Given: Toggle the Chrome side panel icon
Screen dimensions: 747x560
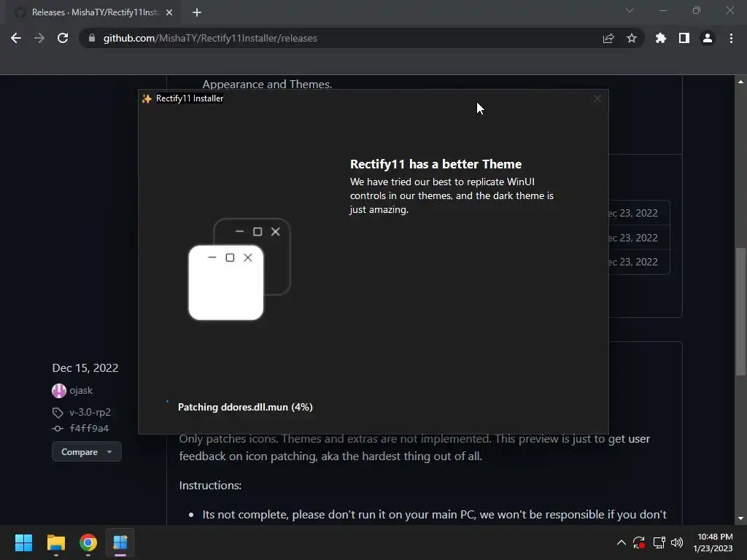Looking at the screenshot, I should coord(684,38).
